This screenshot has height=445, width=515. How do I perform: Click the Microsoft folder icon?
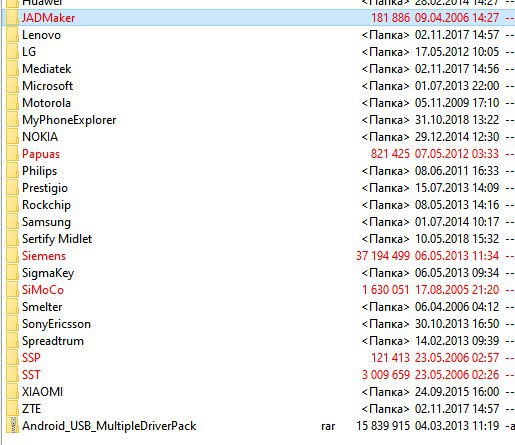click(12, 86)
